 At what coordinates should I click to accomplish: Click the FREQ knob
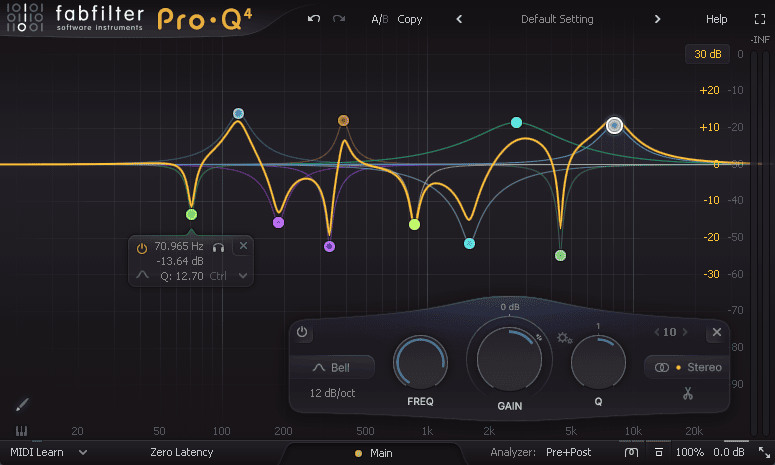[x=420, y=362]
